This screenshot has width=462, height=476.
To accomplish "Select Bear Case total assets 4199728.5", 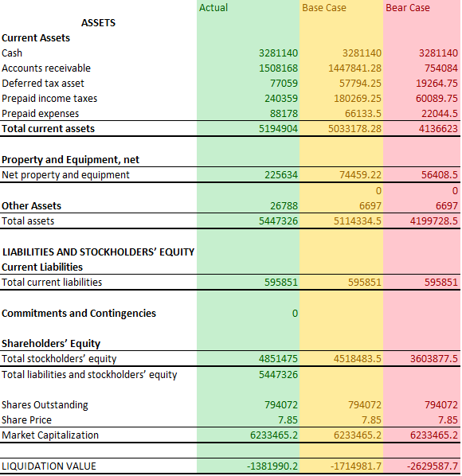I will pos(422,221).
